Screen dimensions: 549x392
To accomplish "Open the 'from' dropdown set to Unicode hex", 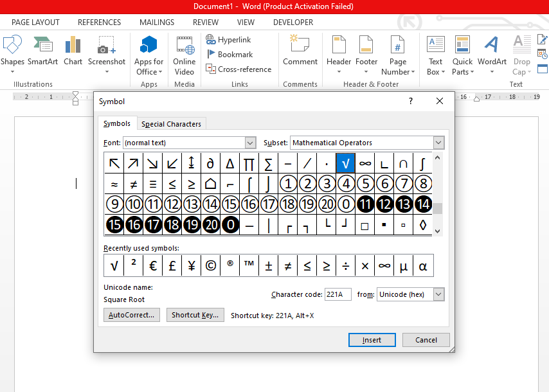I will coord(437,294).
